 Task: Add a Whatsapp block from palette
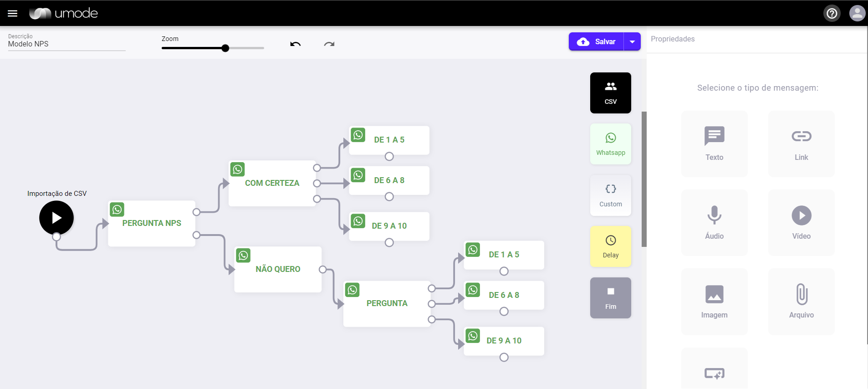pos(611,144)
